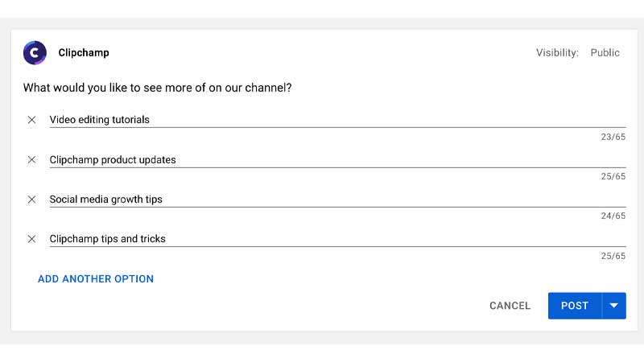
Task: Click the 24/65 character counter
Action: [613, 216]
